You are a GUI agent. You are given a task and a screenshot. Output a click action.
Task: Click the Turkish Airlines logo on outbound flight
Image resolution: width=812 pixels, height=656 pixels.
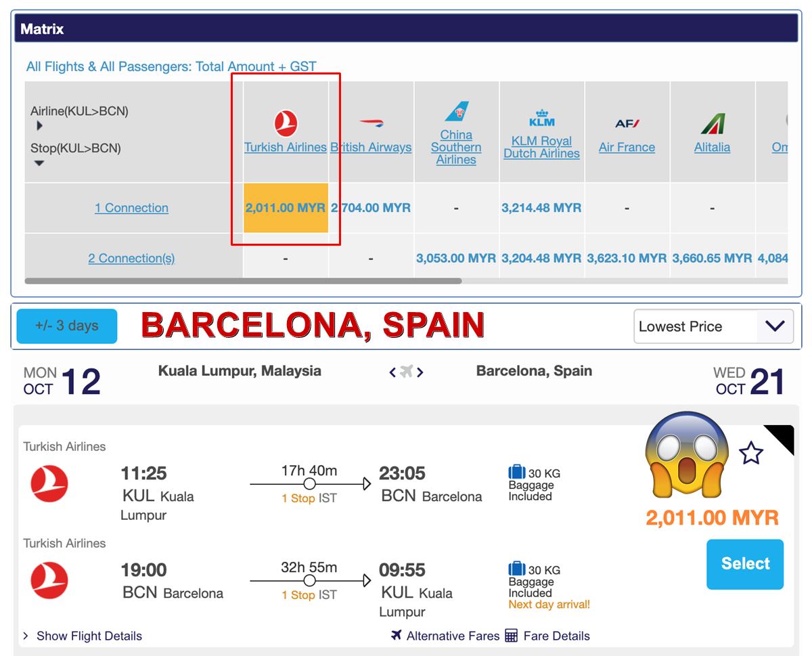[49, 483]
